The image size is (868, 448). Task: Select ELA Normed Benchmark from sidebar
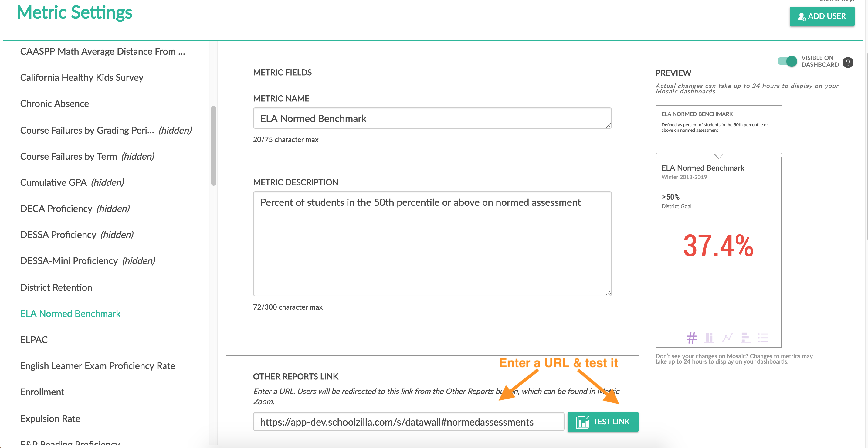pyautogui.click(x=70, y=313)
